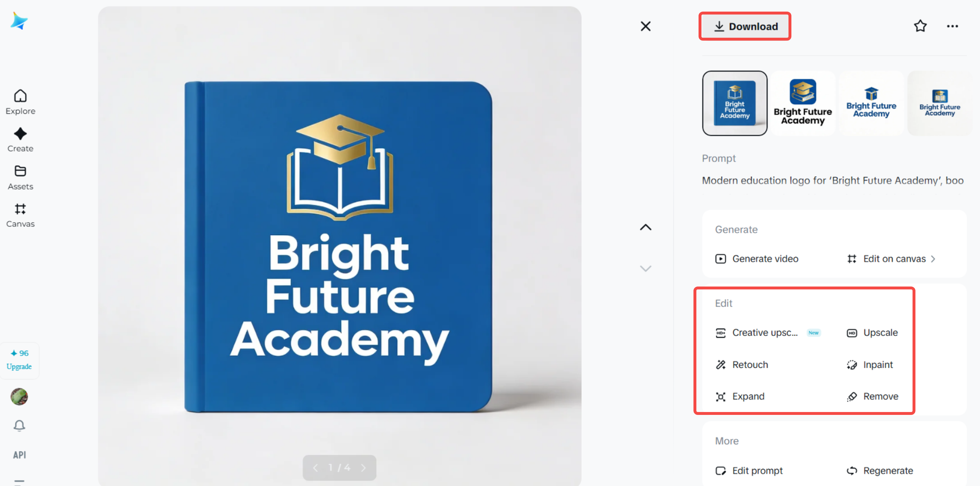Select the Remove edit tool
980x486 pixels.
click(x=881, y=396)
